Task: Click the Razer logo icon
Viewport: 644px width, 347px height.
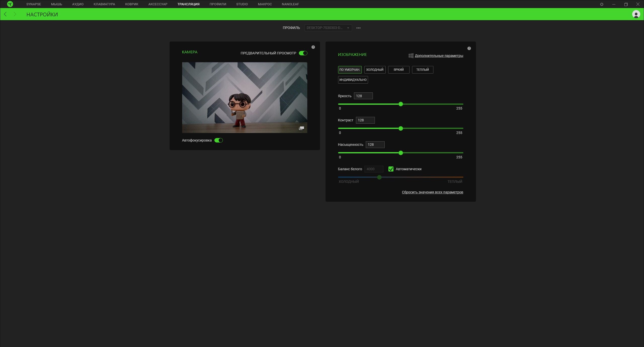Action: coord(10,4)
